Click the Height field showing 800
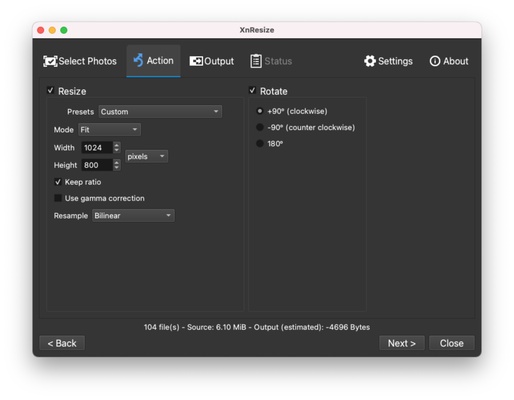The width and height of the screenshot is (514, 400). [97, 165]
